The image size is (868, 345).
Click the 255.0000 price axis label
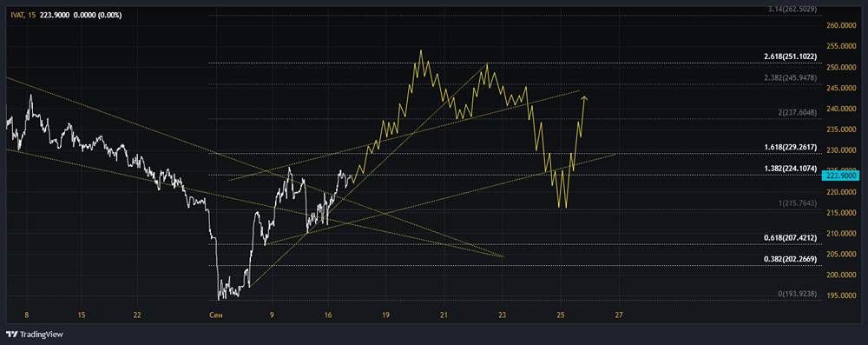(841, 47)
